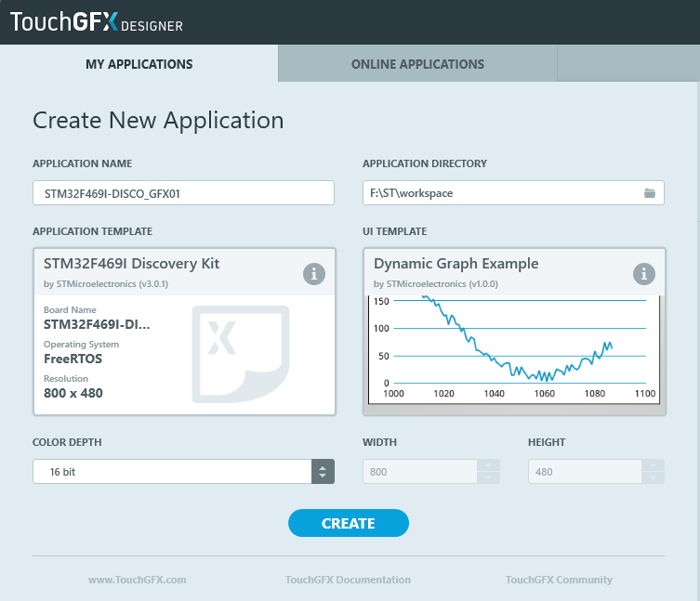This screenshot has height=601, width=700.
Task: Click the Application Name input field
Action: 183,193
